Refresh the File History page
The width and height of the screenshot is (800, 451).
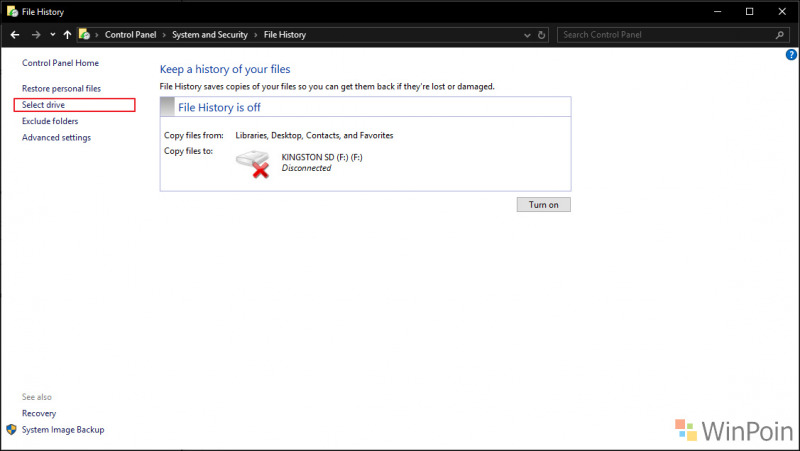click(x=541, y=35)
